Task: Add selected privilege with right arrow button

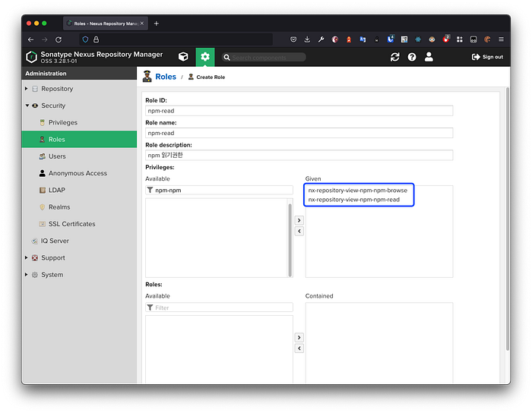Action: tap(299, 220)
